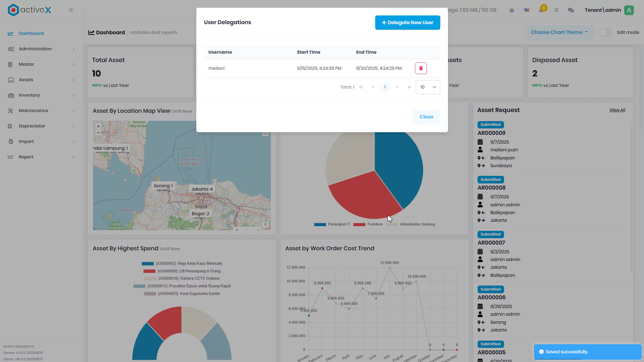Go to last page of delegations
The height and width of the screenshot is (362, 644).
[x=409, y=87]
